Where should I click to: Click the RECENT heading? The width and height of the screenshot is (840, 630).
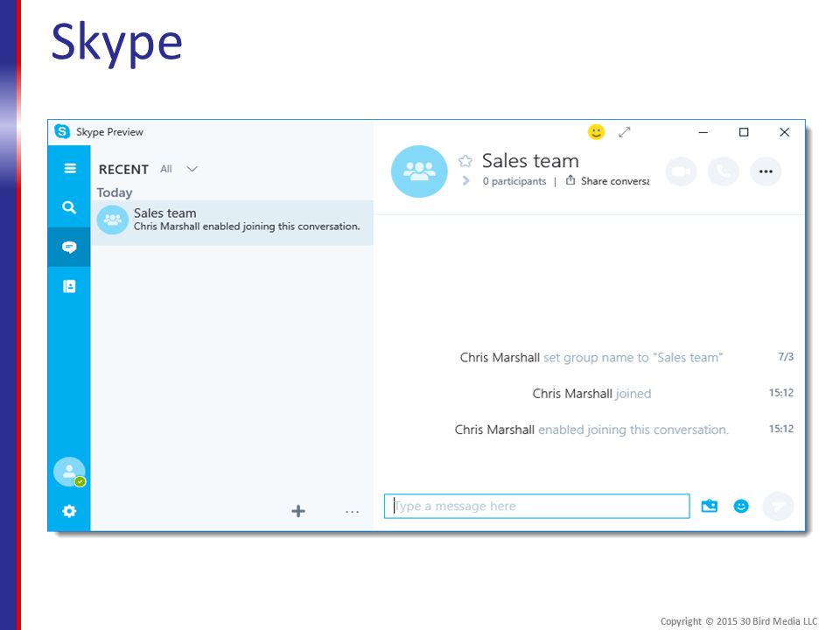coord(123,169)
